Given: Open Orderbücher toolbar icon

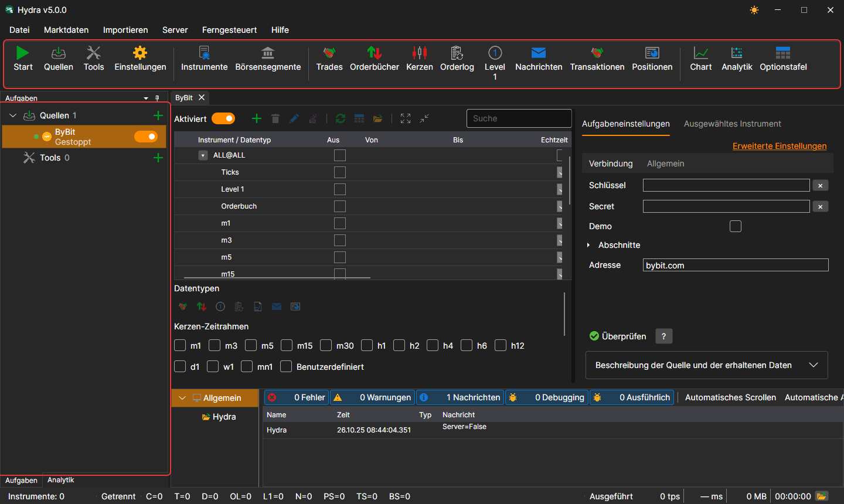Looking at the screenshot, I should (x=375, y=59).
